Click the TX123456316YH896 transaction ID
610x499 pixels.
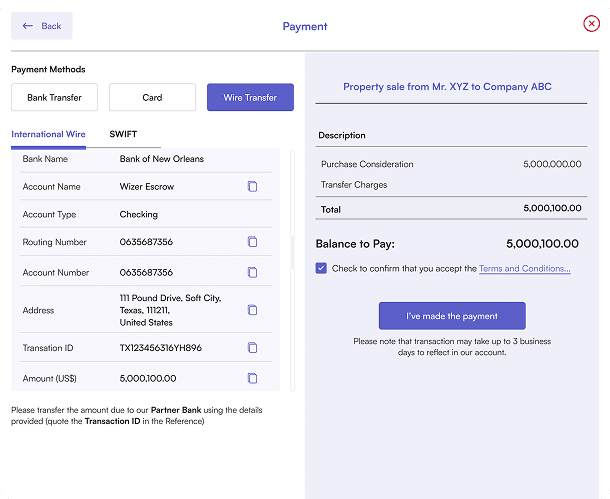click(x=160, y=348)
